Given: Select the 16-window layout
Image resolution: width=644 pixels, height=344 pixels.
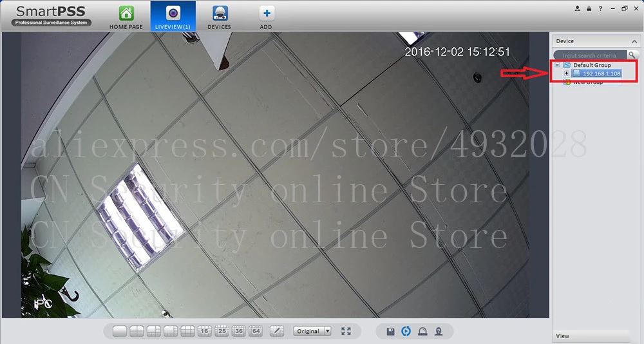Looking at the screenshot, I should click(205, 331).
